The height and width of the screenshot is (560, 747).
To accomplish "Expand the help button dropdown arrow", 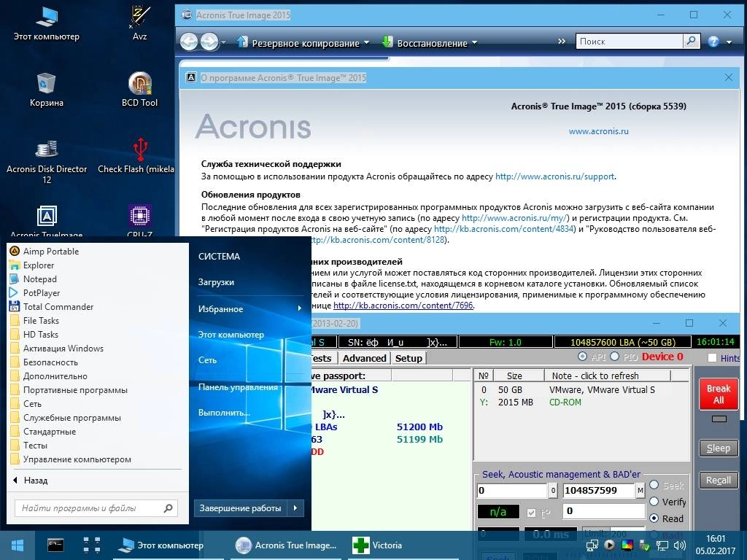I will pos(729,42).
